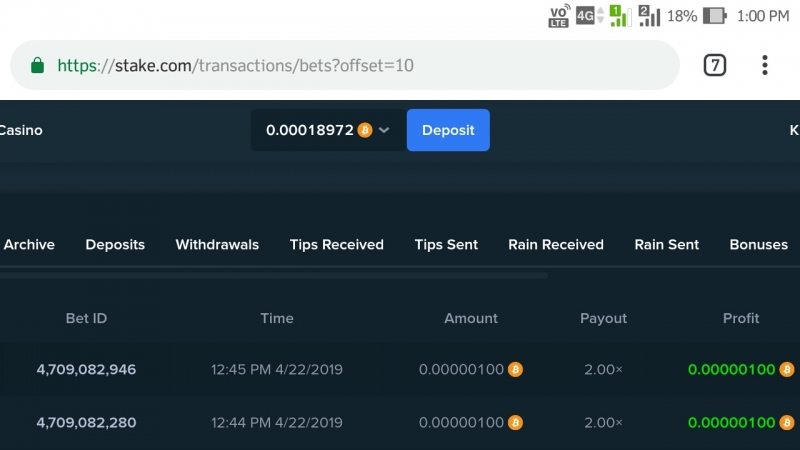This screenshot has width=800, height=450.
Task: Open the browser tab switcher showing 7
Action: 715,65
